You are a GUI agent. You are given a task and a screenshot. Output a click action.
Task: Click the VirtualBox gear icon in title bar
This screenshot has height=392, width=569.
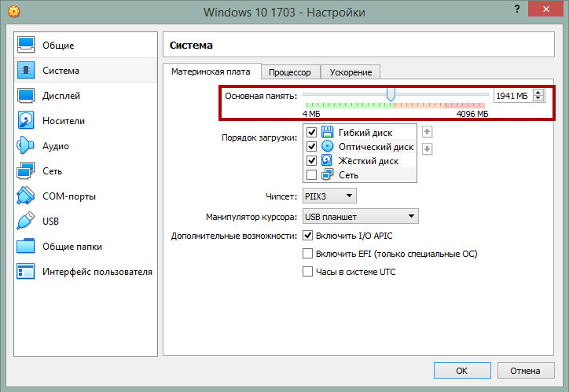[14, 12]
